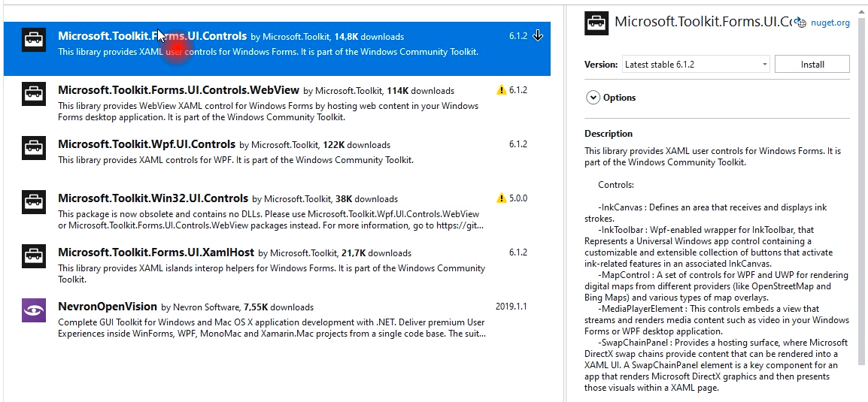Click the '114K downloads' text
Viewport: 868px width, 402px height.
point(420,91)
